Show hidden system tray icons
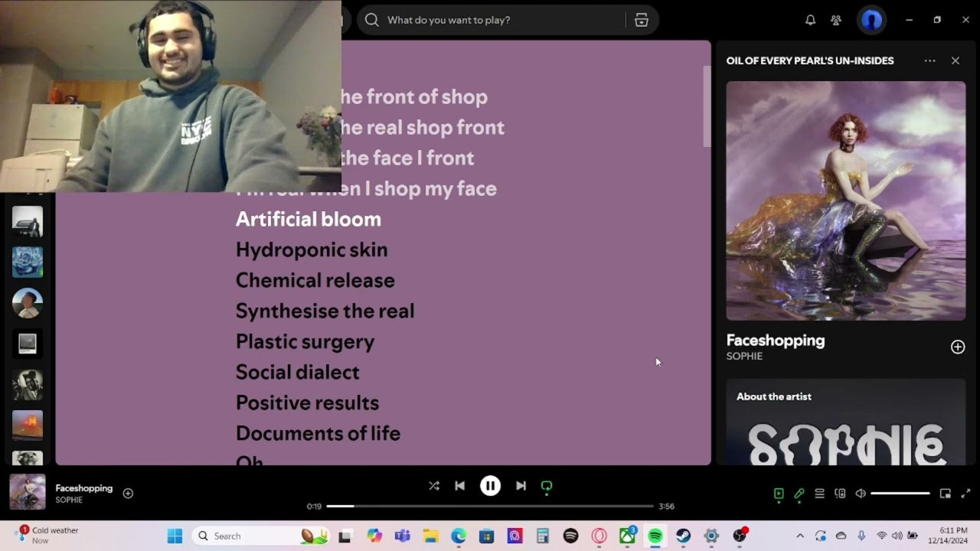Viewport: 980px width, 551px height. point(800,536)
